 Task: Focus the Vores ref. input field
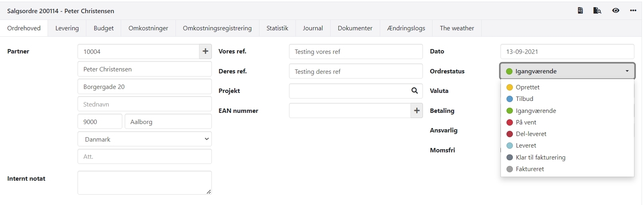[355, 52]
